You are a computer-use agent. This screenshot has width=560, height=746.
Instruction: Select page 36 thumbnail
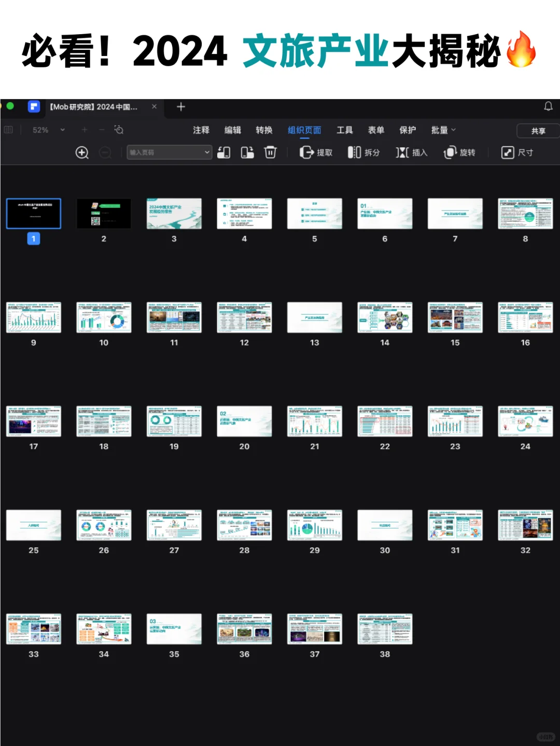(244, 629)
